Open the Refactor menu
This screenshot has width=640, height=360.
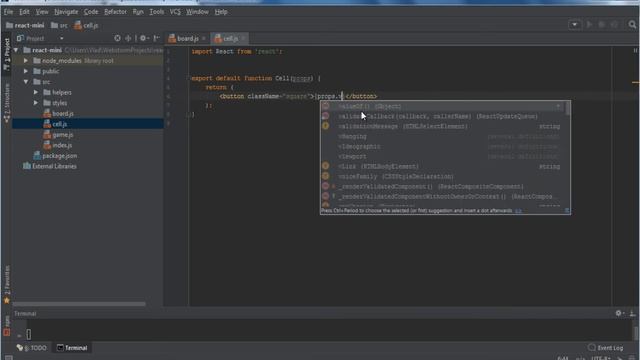coord(116,12)
